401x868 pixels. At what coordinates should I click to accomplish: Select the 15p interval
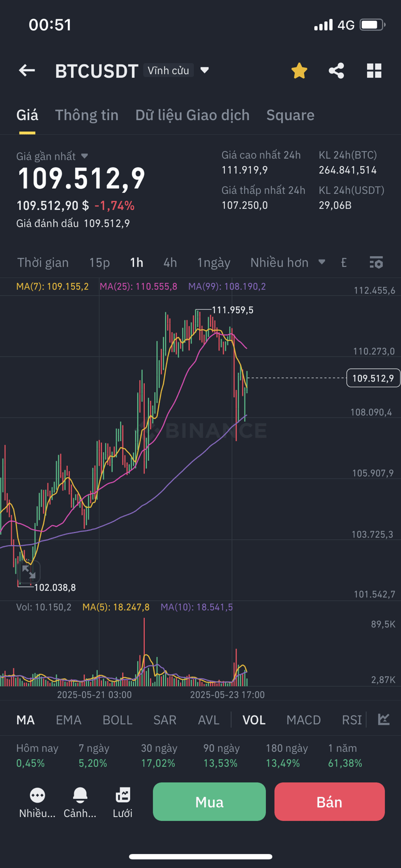pyautogui.click(x=99, y=262)
